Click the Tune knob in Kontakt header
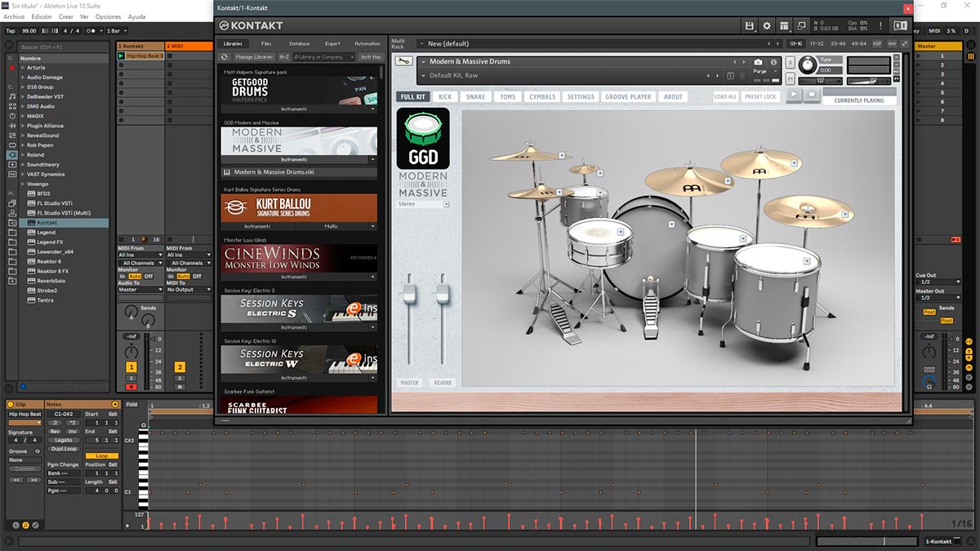 (807, 63)
